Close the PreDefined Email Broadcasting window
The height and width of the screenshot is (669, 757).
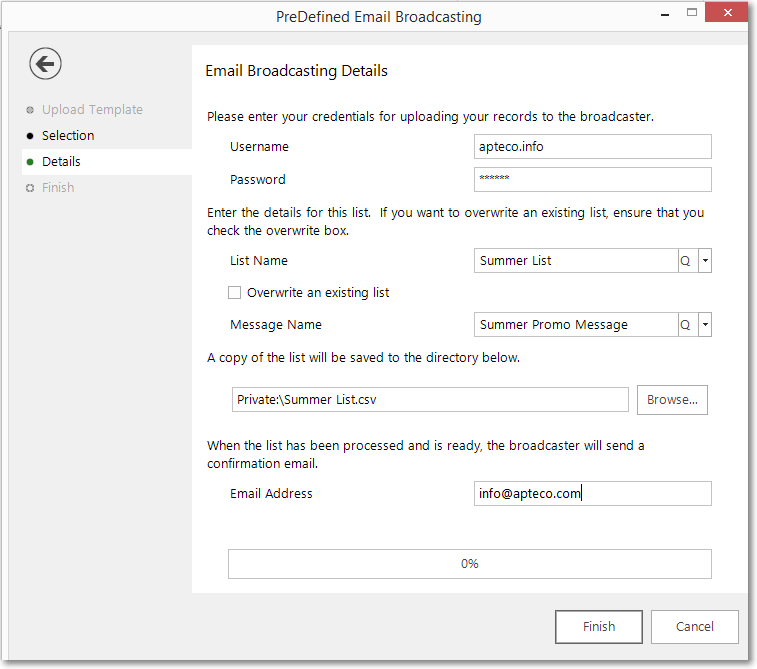tap(727, 13)
